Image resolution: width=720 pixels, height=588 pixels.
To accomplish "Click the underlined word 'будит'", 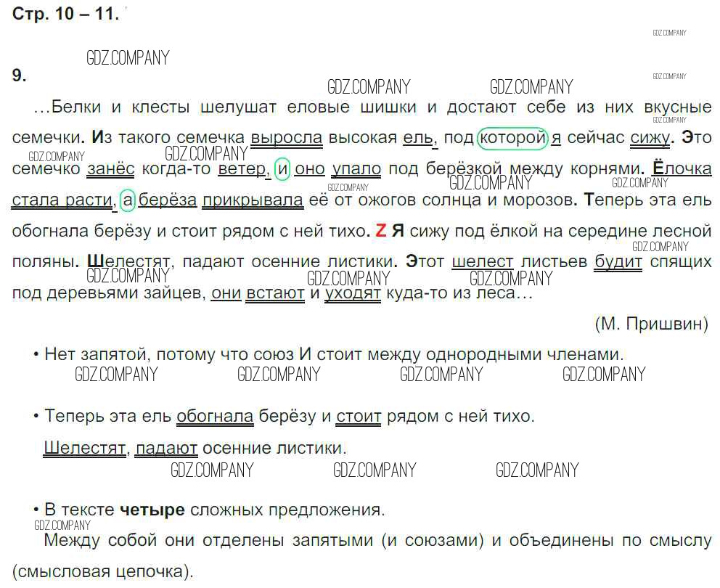I will (618, 262).
